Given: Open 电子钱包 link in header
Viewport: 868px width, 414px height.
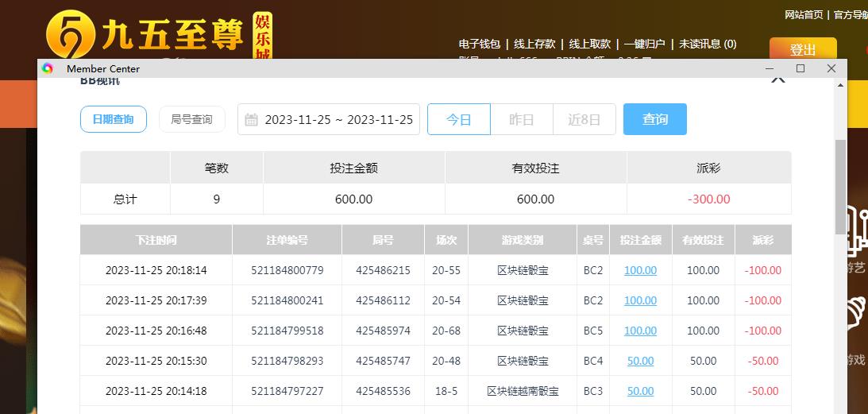Looking at the screenshot, I should click(480, 44).
